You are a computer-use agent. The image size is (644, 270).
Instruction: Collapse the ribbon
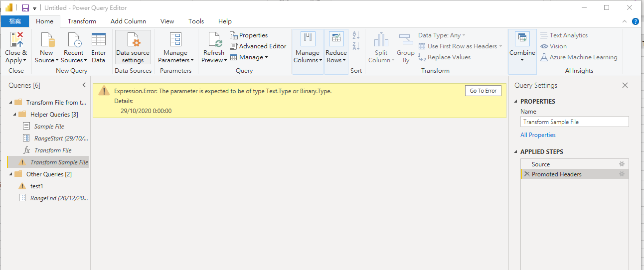coord(625,21)
